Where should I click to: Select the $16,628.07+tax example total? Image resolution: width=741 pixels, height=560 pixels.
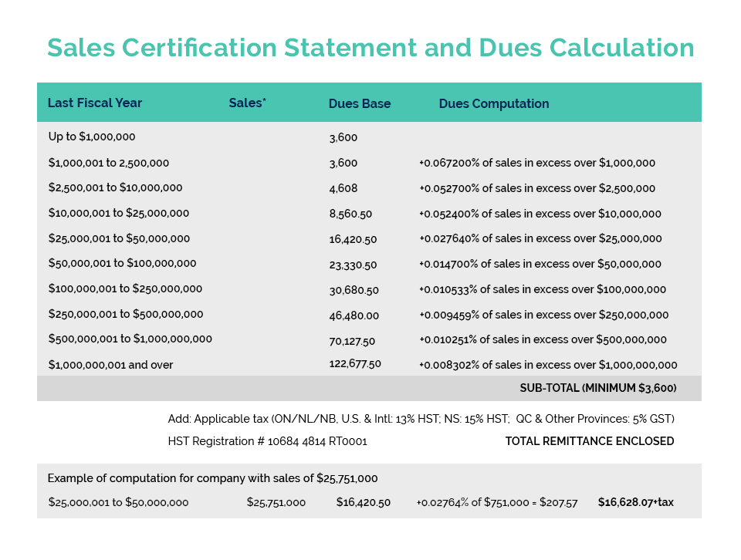636,502
